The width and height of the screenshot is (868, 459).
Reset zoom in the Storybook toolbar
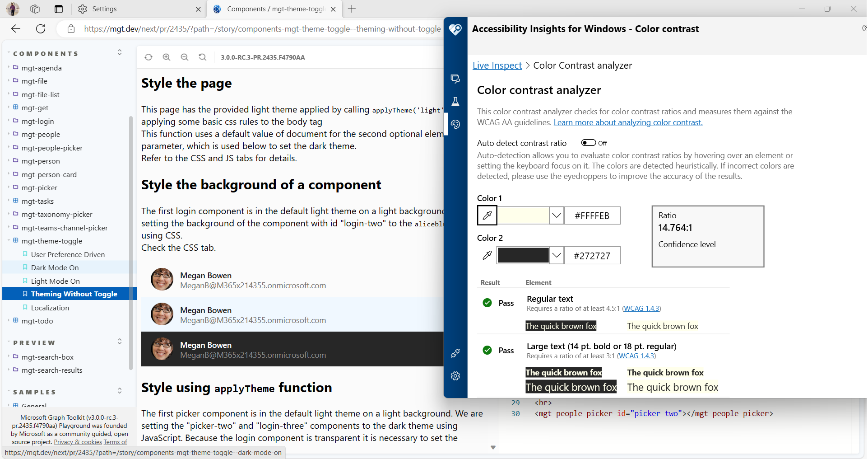(x=202, y=57)
